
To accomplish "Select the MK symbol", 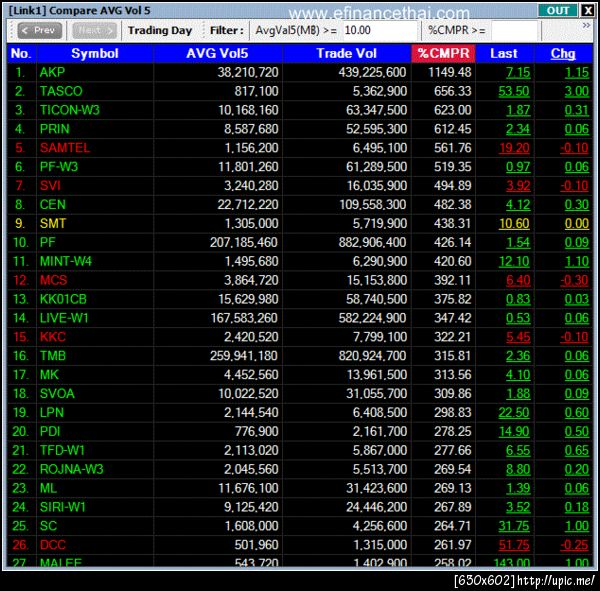I will click(x=49, y=375).
